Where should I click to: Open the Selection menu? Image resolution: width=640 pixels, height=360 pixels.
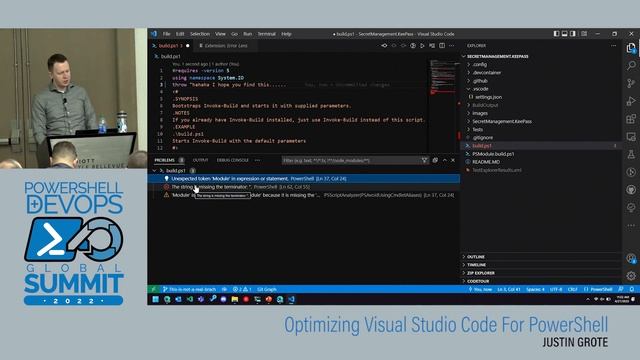200,34
